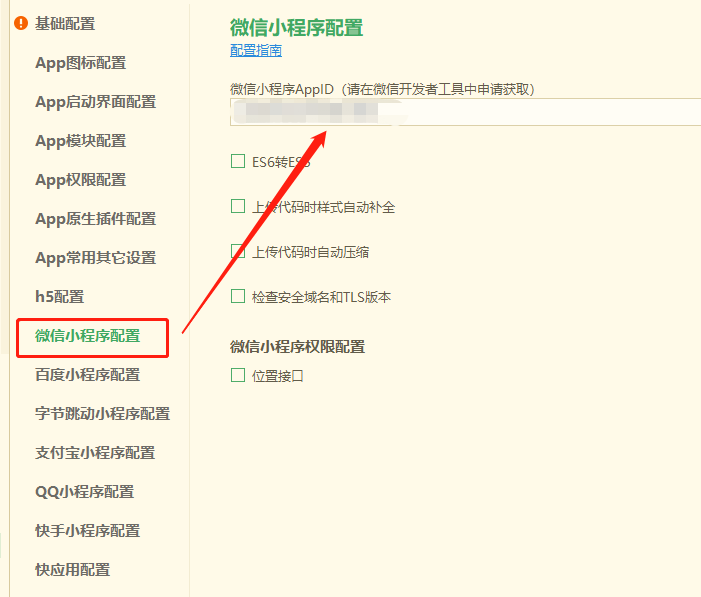Open App权限配置 page
The image size is (701, 597).
80,180
